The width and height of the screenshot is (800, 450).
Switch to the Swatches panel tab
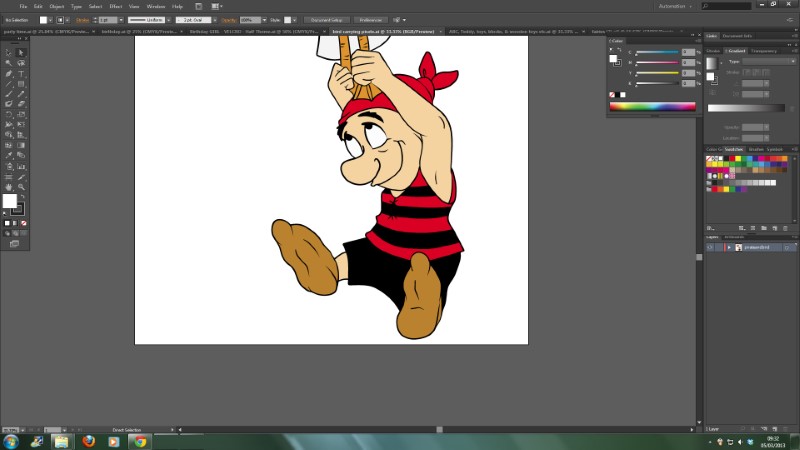click(x=735, y=149)
